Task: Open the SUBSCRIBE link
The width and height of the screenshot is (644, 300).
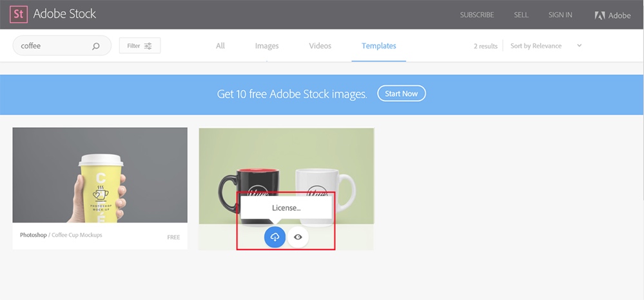Action: (x=476, y=15)
